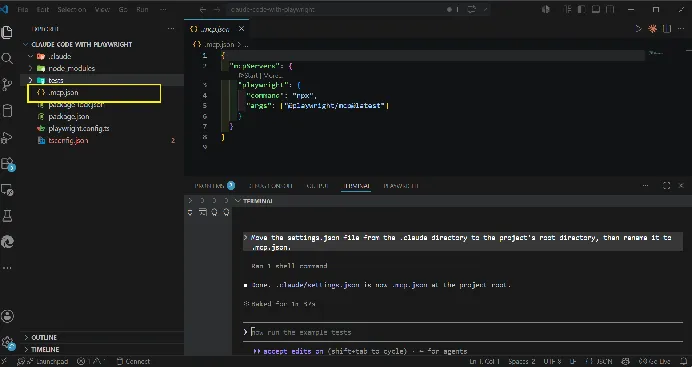Click the orange Claude Code icon in editor toolbar
This screenshot has width=692, height=367.
[652, 29]
